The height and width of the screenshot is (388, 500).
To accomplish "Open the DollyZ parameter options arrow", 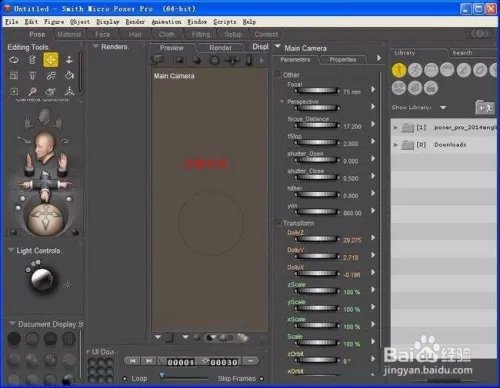I will pyautogui.click(x=373, y=238).
